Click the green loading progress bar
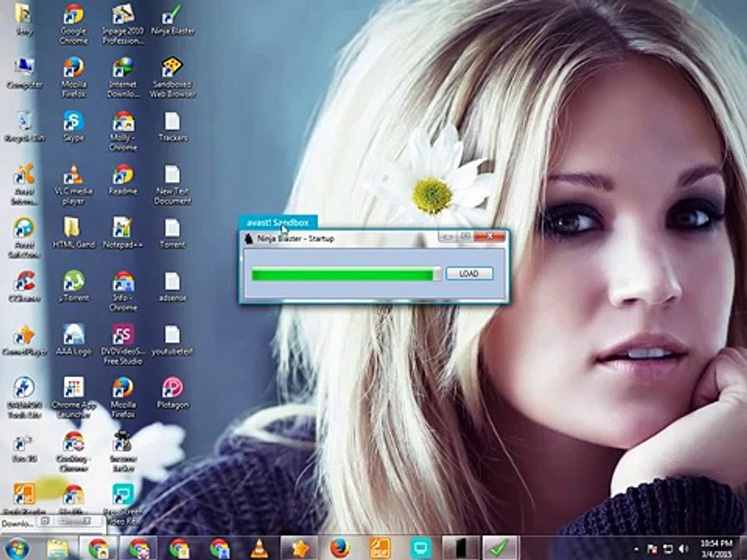This screenshot has width=747, height=560. 346,275
